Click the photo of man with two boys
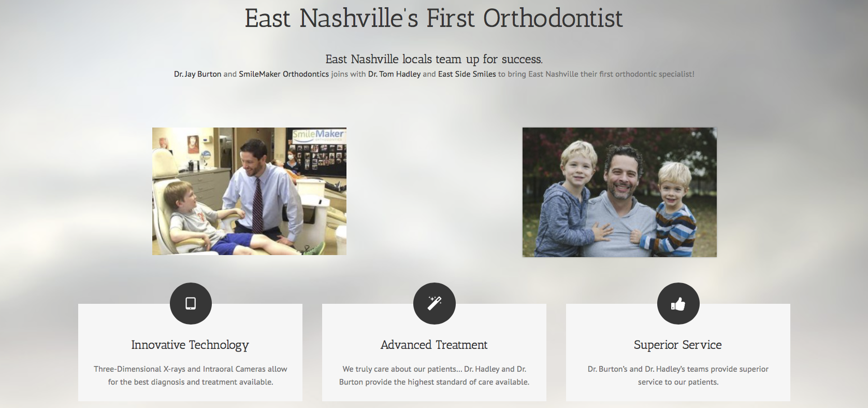The height and width of the screenshot is (408, 868). click(619, 192)
